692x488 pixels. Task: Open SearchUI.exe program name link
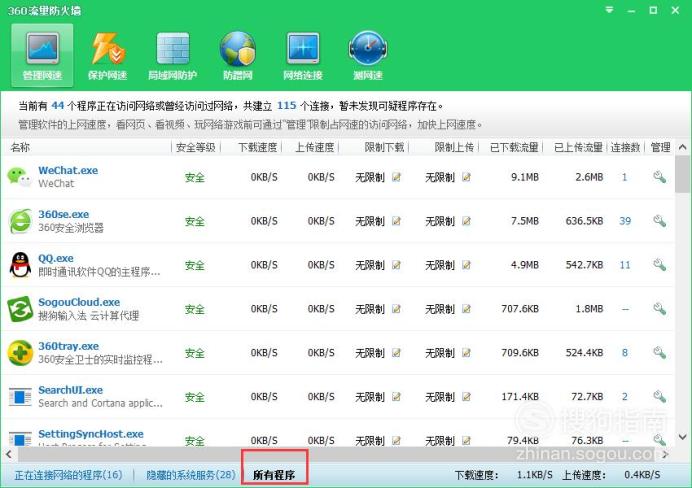pyautogui.click(x=70, y=390)
